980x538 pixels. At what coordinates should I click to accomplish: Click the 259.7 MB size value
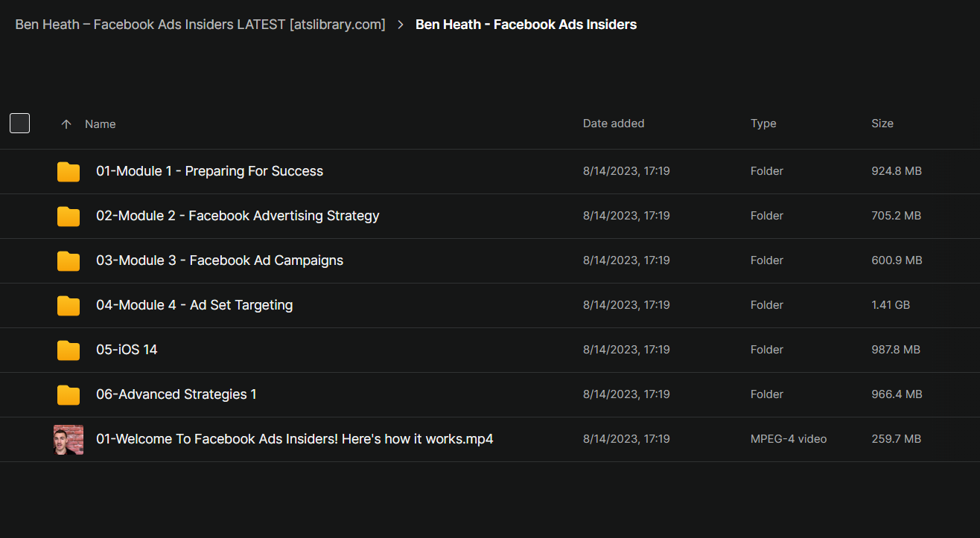(x=897, y=439)
